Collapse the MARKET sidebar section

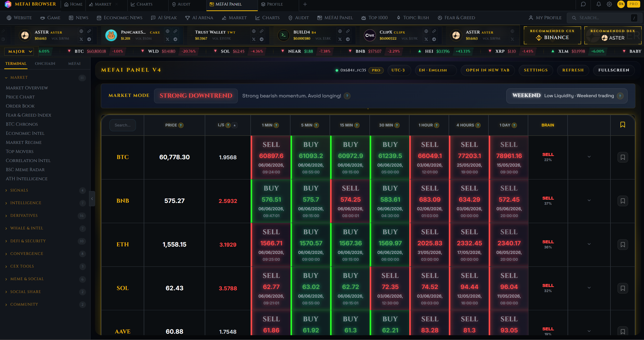click(45, 77)
